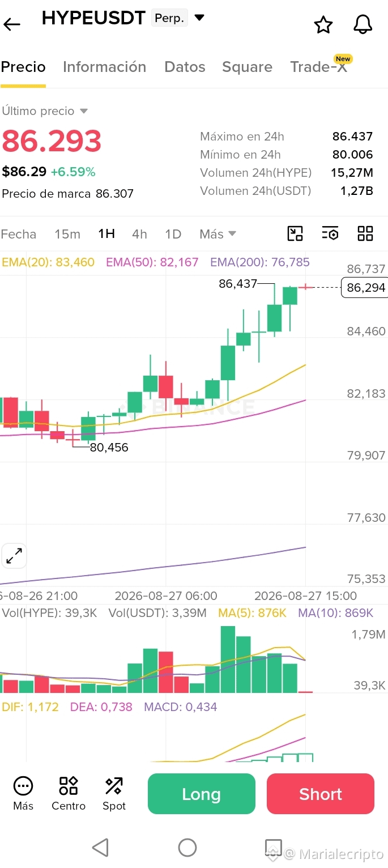Tap Android back navigation triangle
Screen dimensions: 388x868
(x=100, y=848)
